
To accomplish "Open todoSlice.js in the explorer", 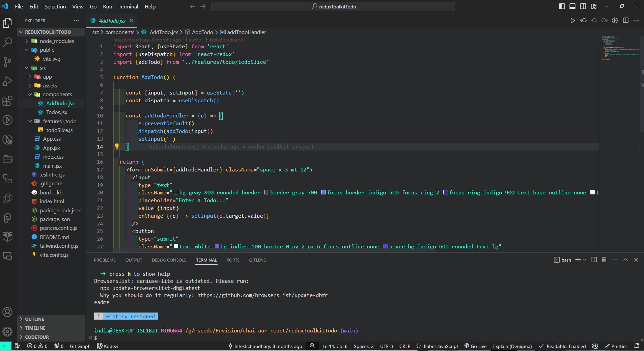I will click(59, 130).
